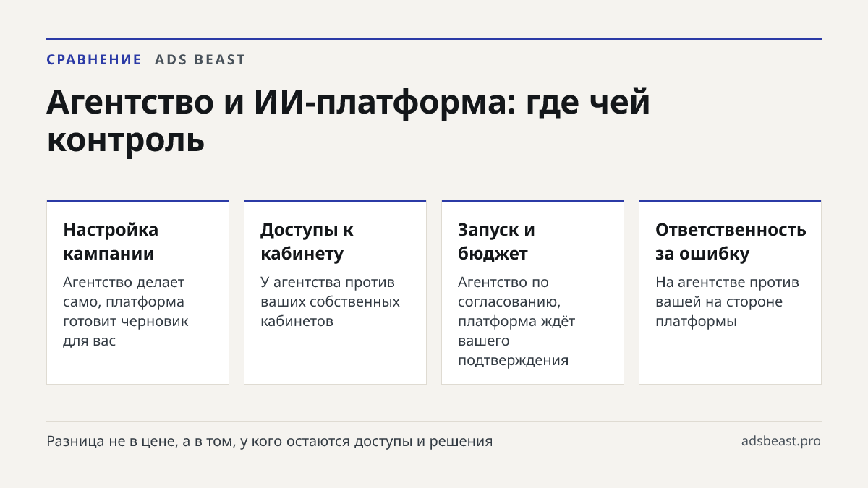Click the headline 'Агентство и ИИ-платформа: где чей контроль'
868x488 pixels.
[x=349, y=121]
